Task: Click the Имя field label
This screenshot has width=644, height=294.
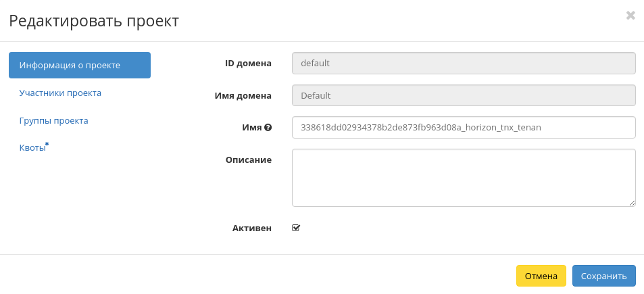Action: 251,127
